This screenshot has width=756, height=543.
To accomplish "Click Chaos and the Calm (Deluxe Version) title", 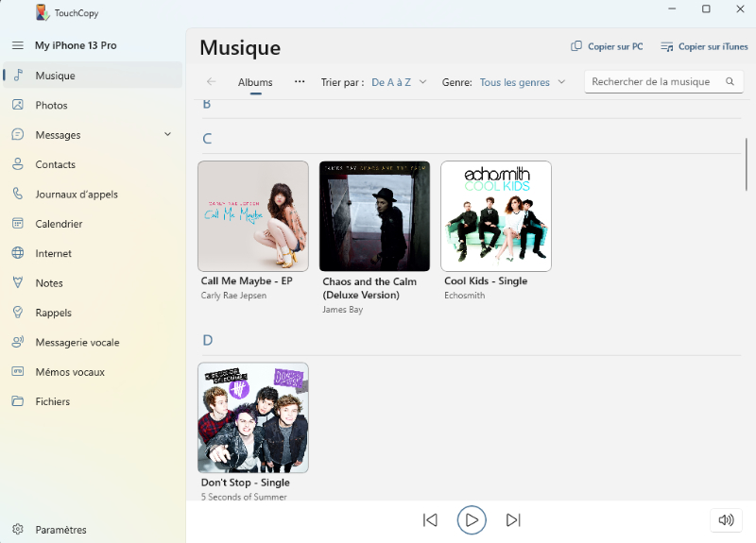I will (x=369, y=288).
